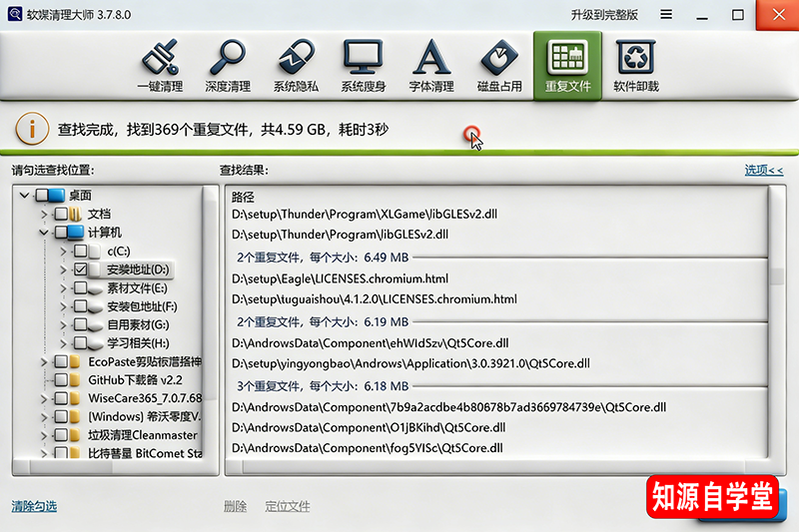Select O1jBKihd\Qt5Core.dll result row

[369, 428]
